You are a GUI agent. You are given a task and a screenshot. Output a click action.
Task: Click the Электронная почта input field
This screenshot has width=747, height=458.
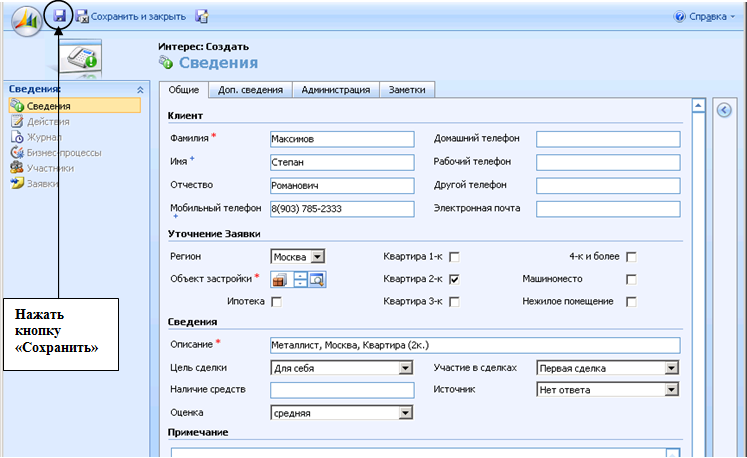[x=608, y=209]
